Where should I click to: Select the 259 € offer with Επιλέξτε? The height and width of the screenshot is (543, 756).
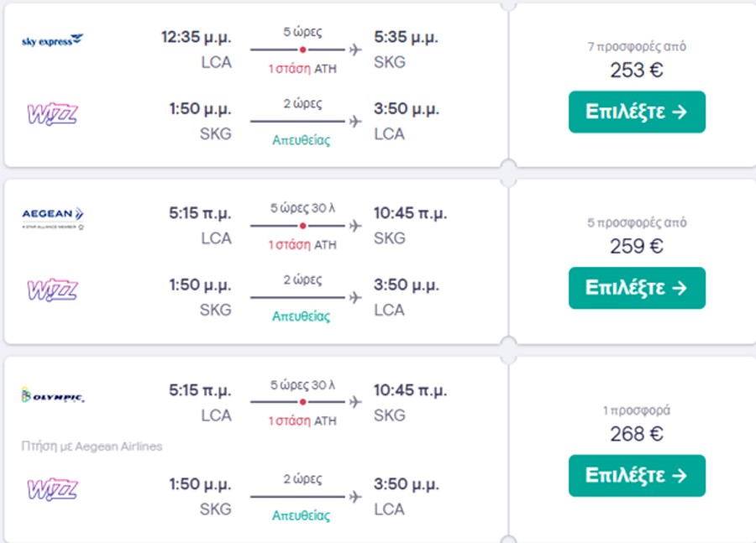click(x=637, y=288)
